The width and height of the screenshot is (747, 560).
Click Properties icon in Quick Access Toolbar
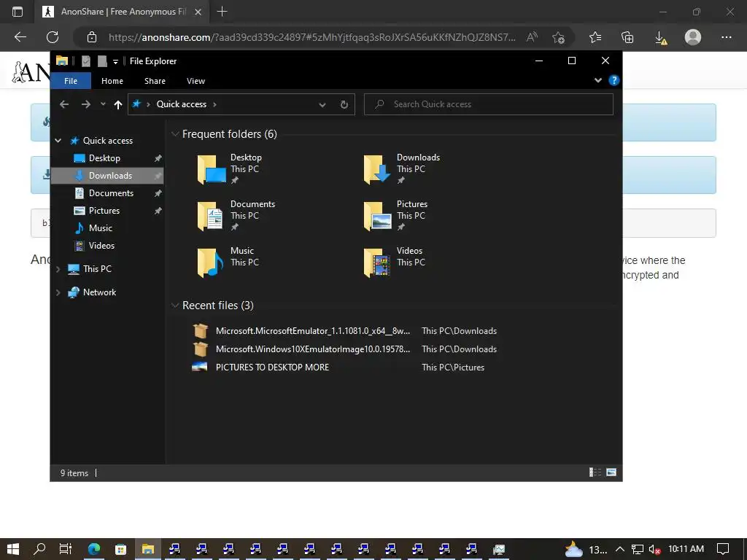(86, 61)
